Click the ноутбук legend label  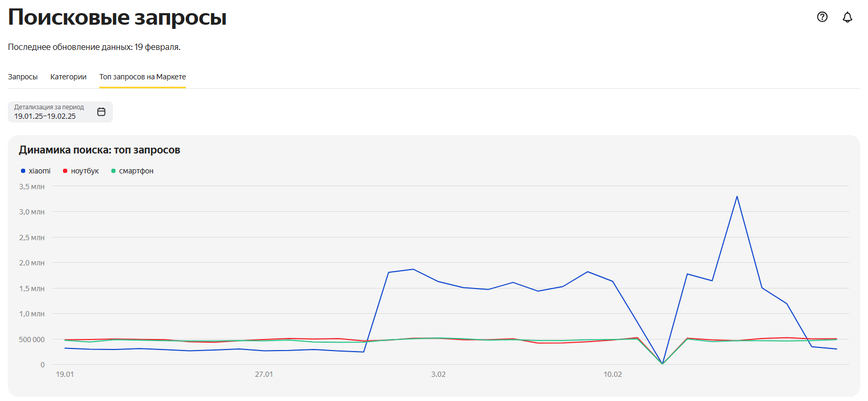click(85, 171)
